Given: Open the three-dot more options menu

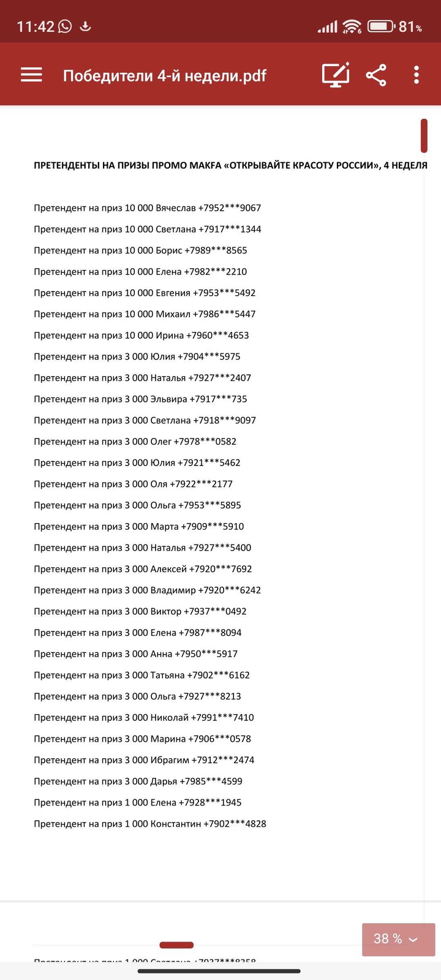Looking at the screenshot, I should tap(417, 75).
